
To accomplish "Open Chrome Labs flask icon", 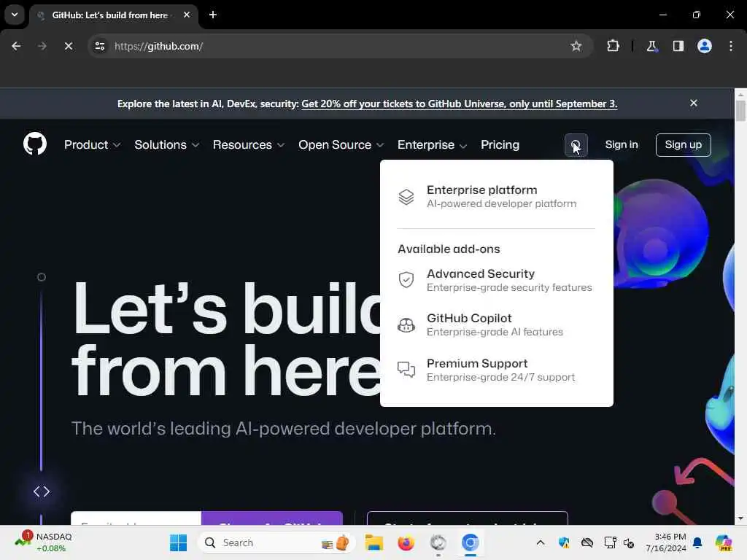I will click(x=651, y=46).
